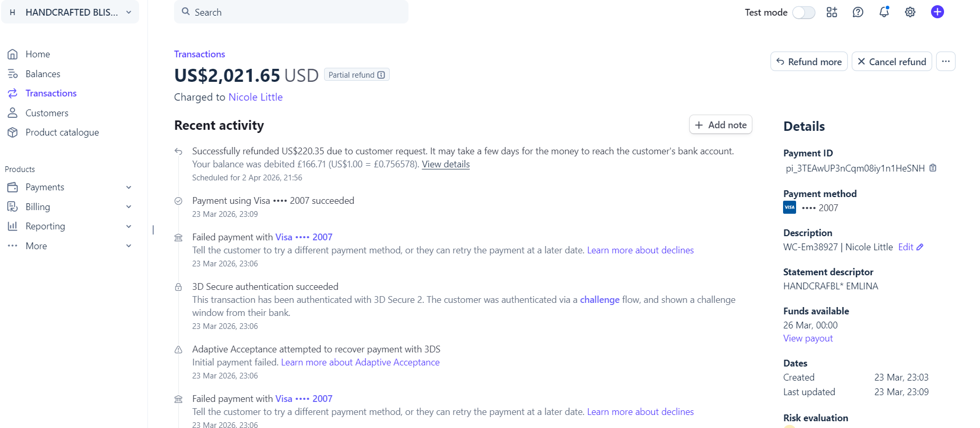Image resolution: width=980 pixels, height=428 pixels.
Task: Go to Balances in sidebar
Action: (43, 74)
